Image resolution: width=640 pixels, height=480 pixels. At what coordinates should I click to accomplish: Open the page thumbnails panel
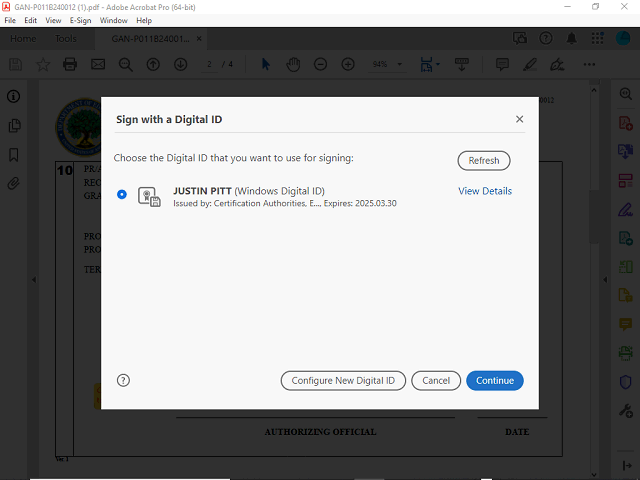click(x=14, y=126)
